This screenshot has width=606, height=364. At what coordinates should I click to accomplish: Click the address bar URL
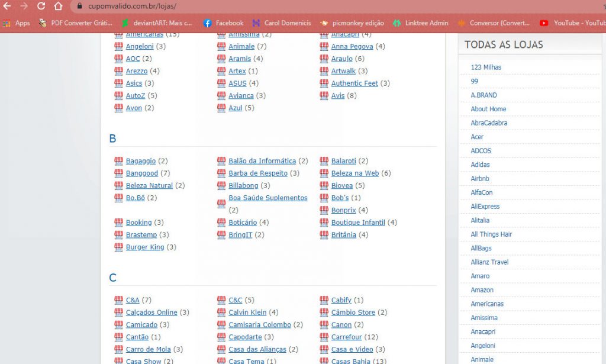pyautogui.click(x=132, y=6)
